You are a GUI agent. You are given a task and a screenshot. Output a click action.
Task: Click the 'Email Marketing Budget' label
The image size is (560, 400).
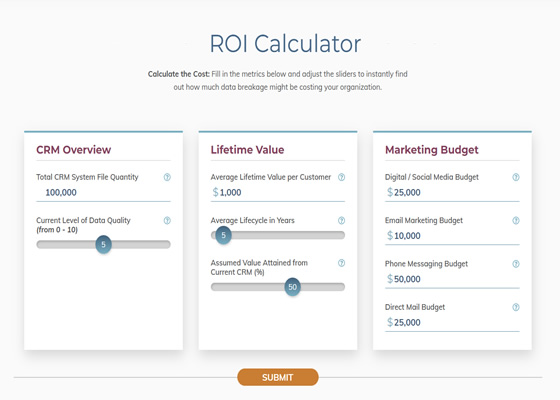coord(424,220)
